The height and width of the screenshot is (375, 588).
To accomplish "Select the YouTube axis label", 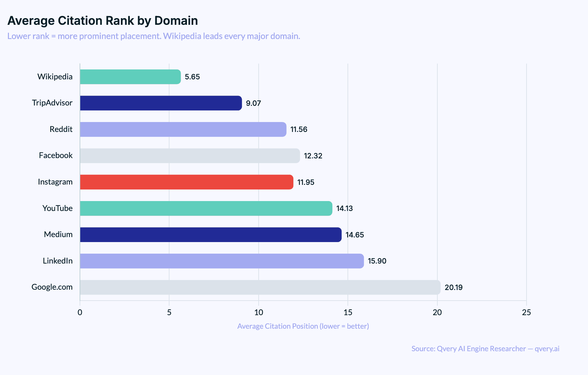I will 57,208.
